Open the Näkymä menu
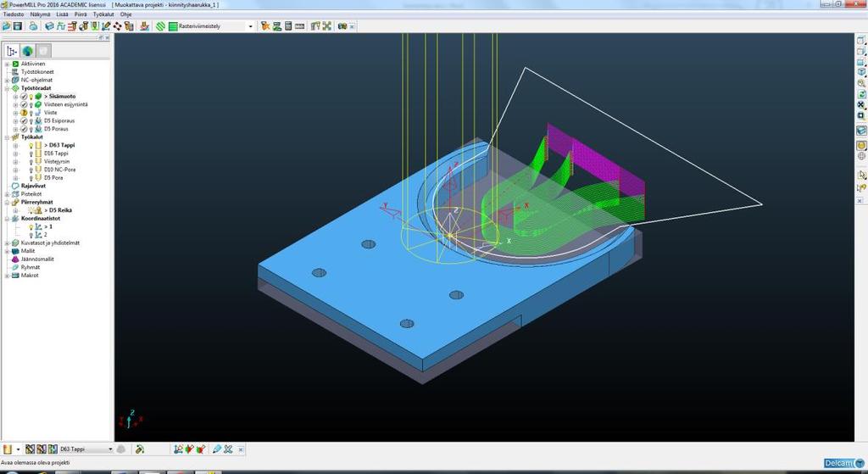Image resolution: width=868 pixels, height=474 pixels. coord(40,14)
